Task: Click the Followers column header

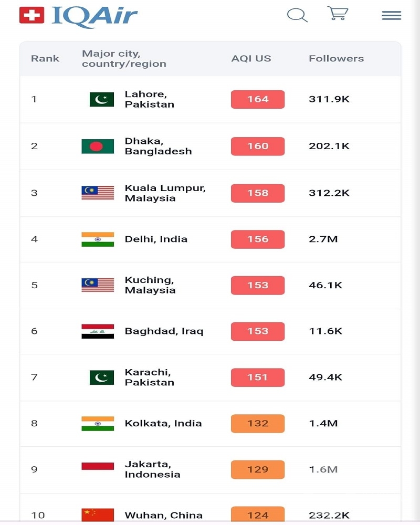Action: coord(337,59)
